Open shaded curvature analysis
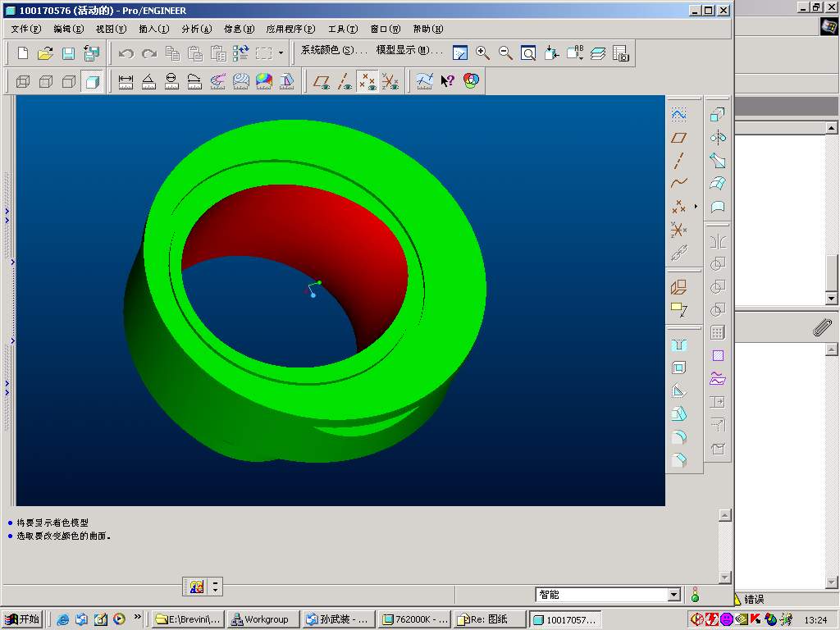The image size is (840, 630). tap(263, 81)
